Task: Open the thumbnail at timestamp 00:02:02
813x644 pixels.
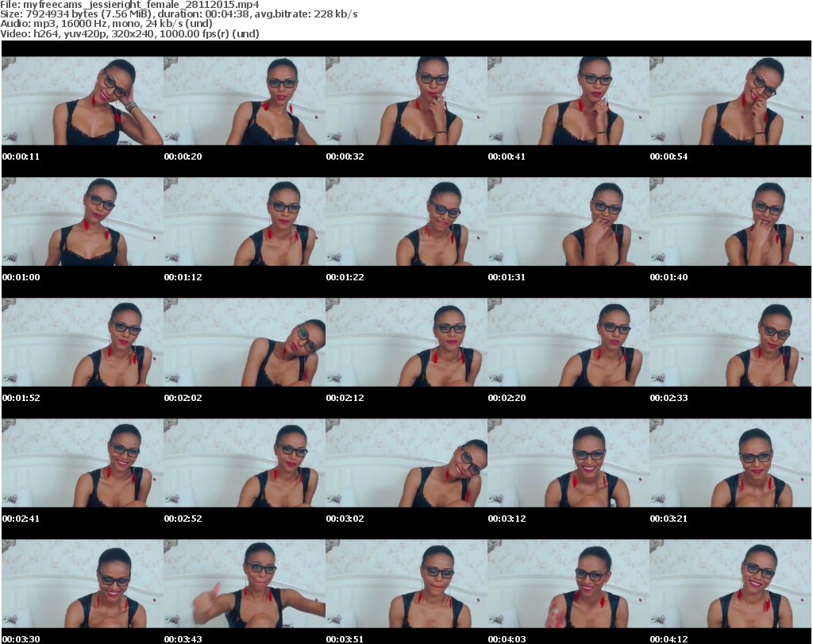Action: click(245, 342)
